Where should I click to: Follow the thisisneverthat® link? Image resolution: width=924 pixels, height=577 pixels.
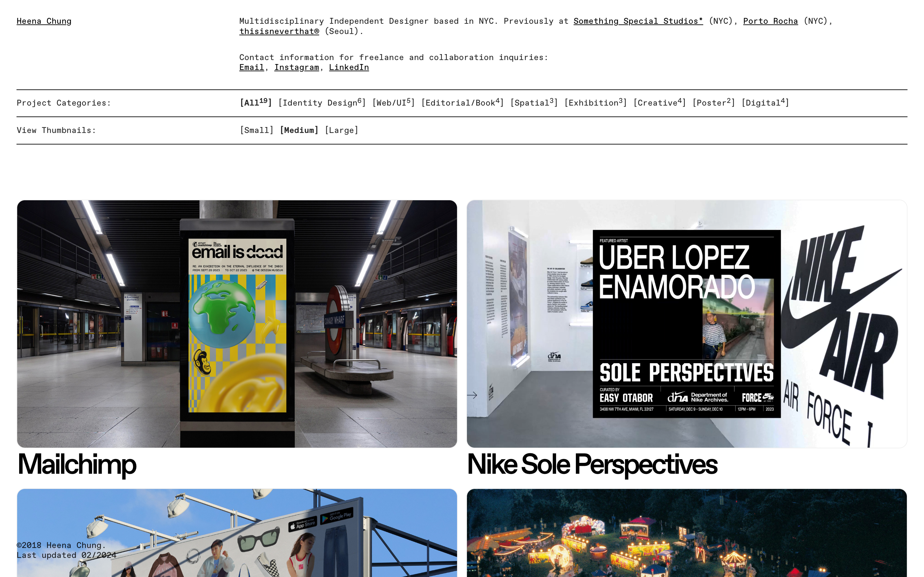[279, 31]
